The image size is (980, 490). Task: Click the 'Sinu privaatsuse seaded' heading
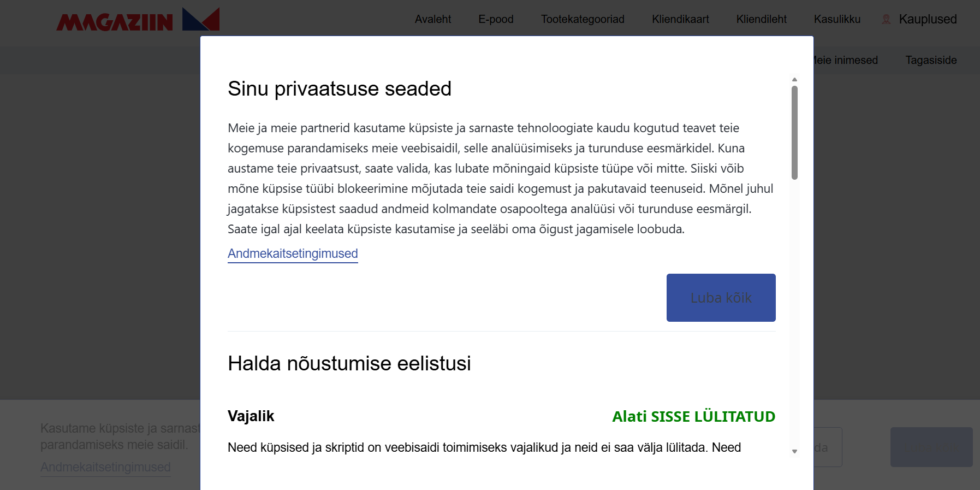coord(340,88)
